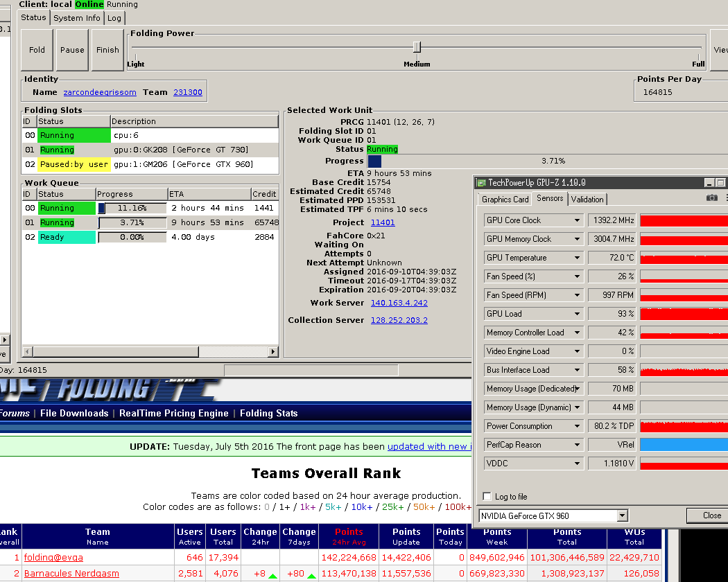
Task: Open Work Server 140.163.4.242 link
Action: pos(399,303)
